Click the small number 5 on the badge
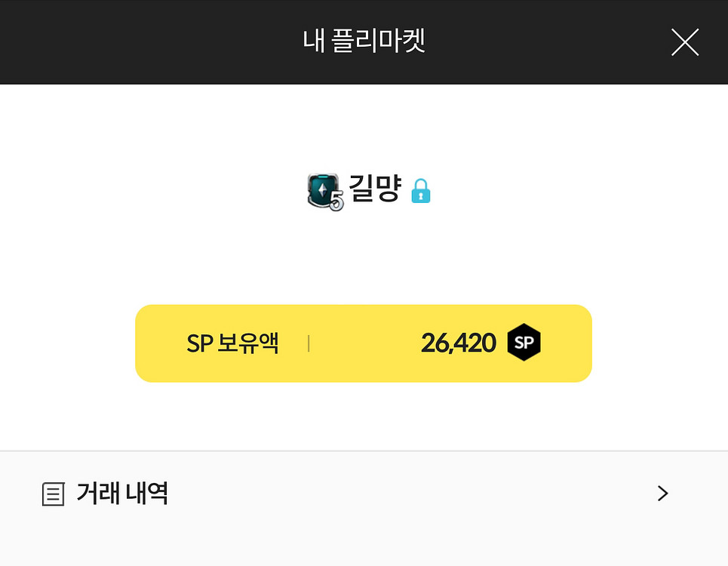This screenshot has height=566, width=728. (336, 201)
